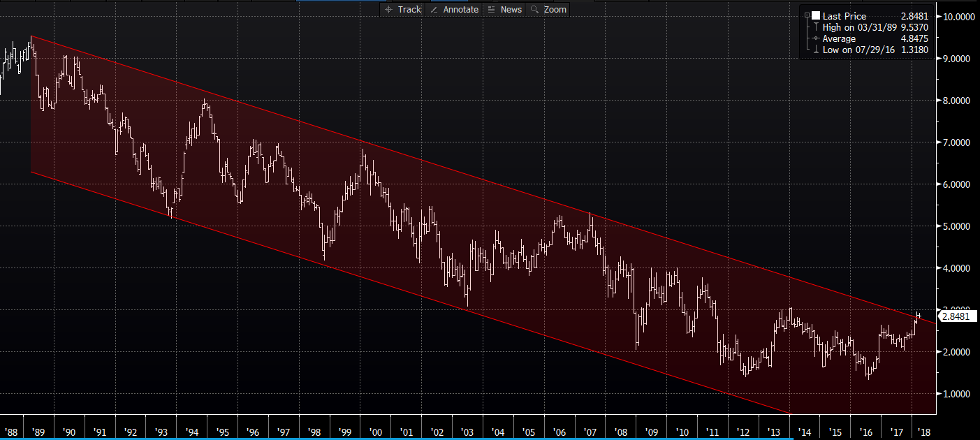Click the 1.0000 y-axis label
980x440 pixels.
click(957, 394)
